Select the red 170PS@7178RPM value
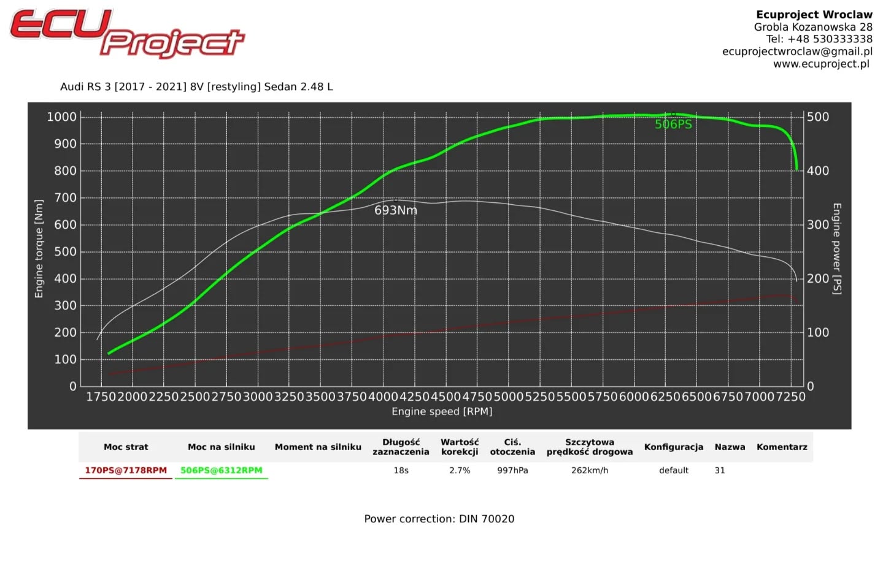883x588 pixels. pos(126,470)
